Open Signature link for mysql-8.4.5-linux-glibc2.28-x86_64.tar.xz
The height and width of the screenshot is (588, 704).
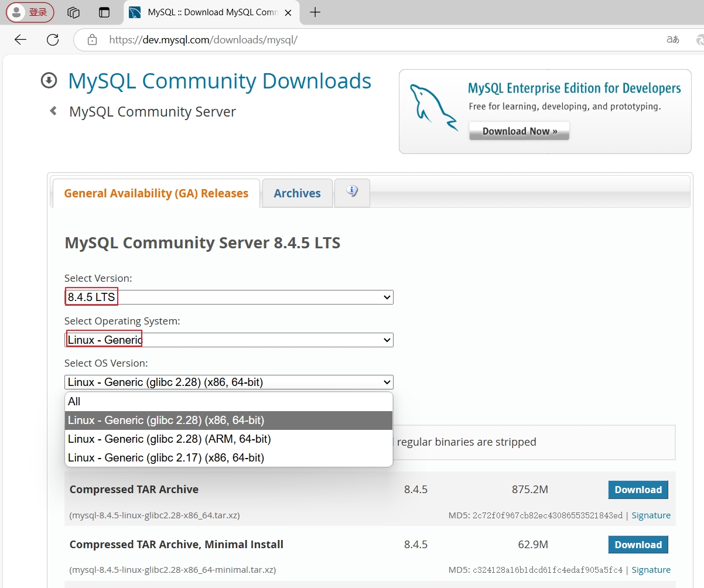(x=651, y=515)
